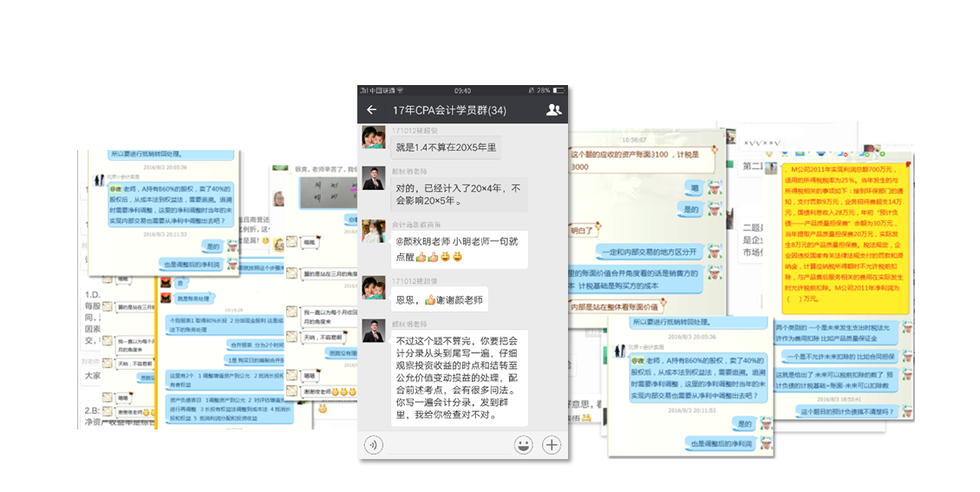Select the '恩恩，谢谢颜老师' message bubble
The width and height of the screenshot is (980, 492).
point(439,299)
